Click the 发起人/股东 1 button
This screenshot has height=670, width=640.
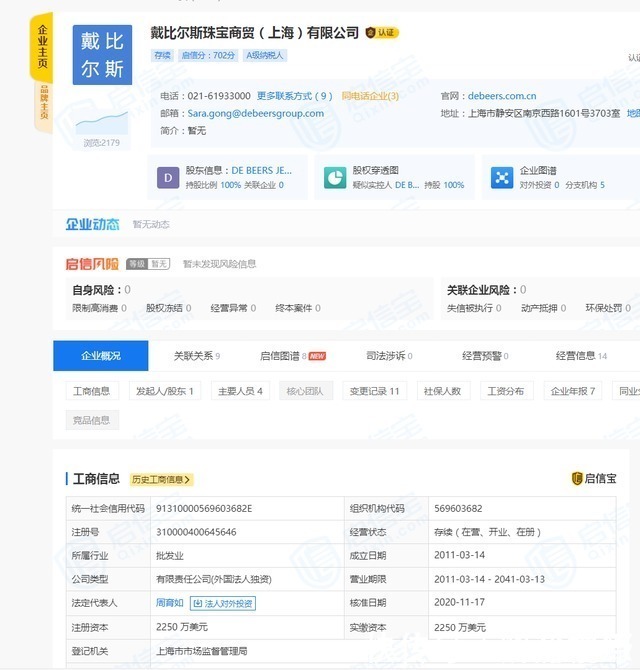pos(164,391)
